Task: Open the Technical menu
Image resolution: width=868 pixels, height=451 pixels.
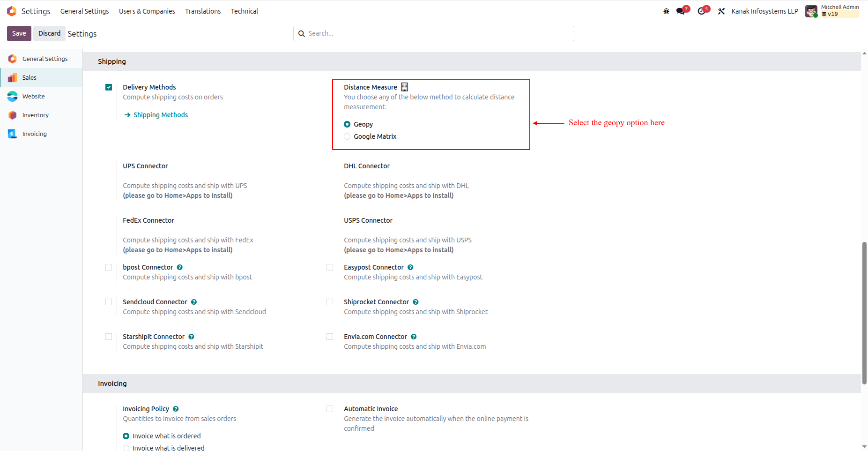Action: coord(244,11)
